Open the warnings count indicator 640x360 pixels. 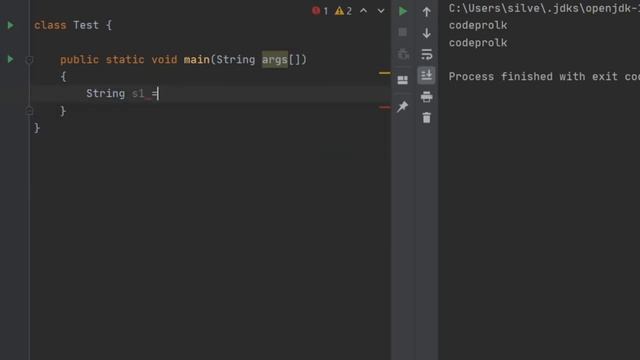pos(343,11)
